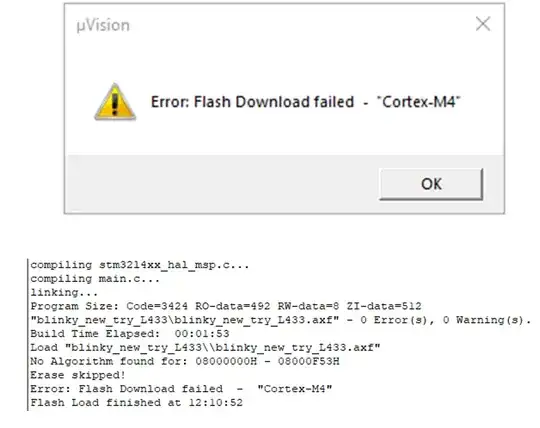This screenshot has height=428, width=540.
Task: Click the 'compiling stm32l4xx_hal_msp.c...' output line
Action: [x=139, y=265]
